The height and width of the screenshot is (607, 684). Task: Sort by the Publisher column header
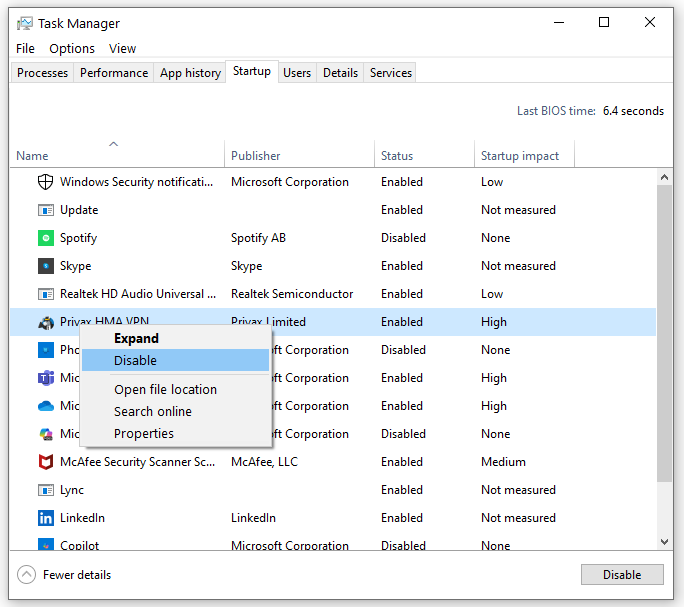point(299,156)
